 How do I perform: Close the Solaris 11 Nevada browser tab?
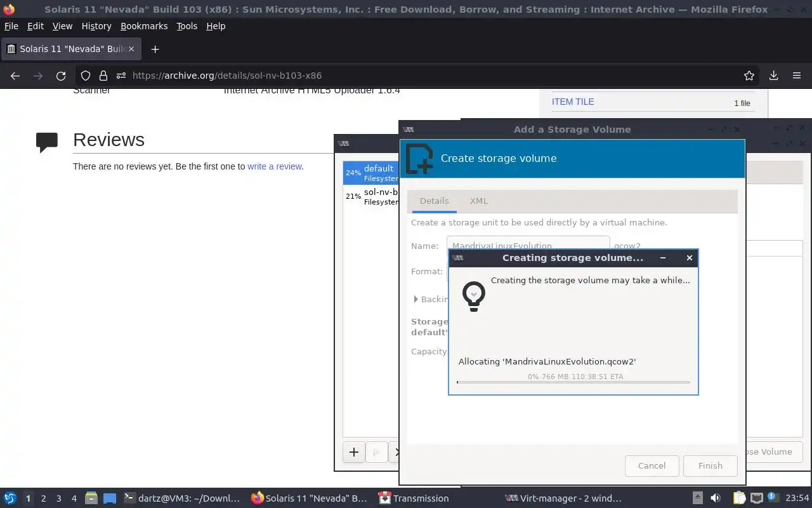tap(132, 49)
